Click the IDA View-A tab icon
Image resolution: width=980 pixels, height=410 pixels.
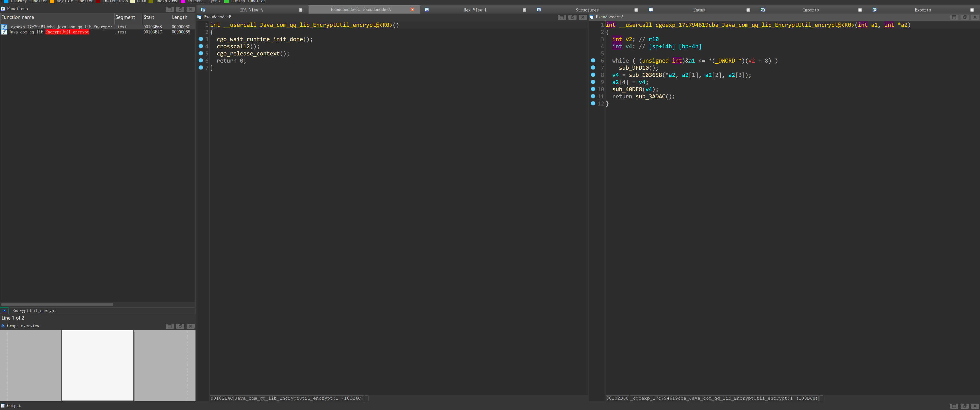(203, 10)
